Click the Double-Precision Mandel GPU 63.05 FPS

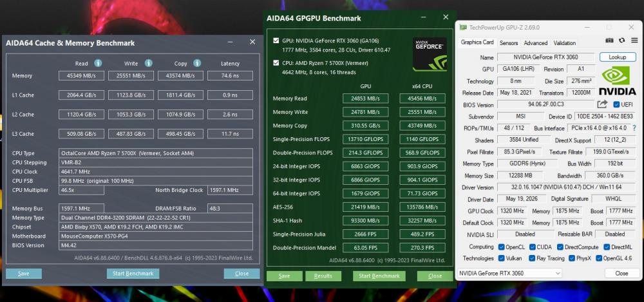(366, 248)
